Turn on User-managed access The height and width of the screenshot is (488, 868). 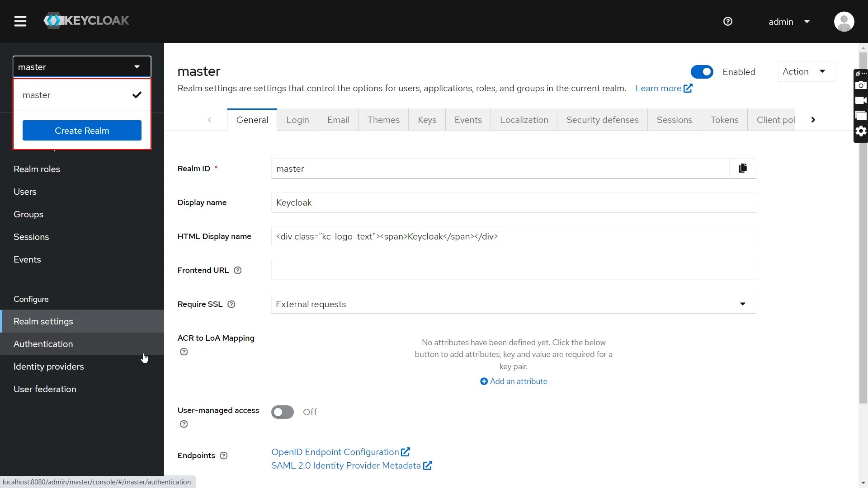282,412
